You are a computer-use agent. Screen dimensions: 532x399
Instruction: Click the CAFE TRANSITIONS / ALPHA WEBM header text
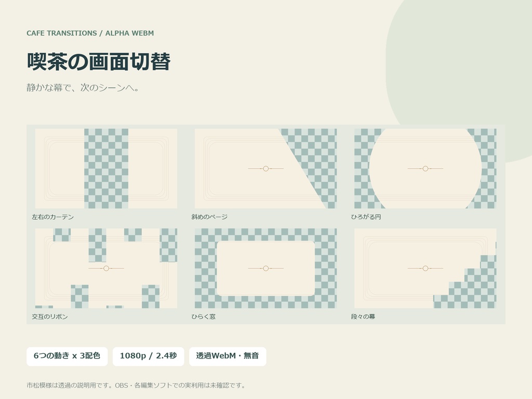90,33
